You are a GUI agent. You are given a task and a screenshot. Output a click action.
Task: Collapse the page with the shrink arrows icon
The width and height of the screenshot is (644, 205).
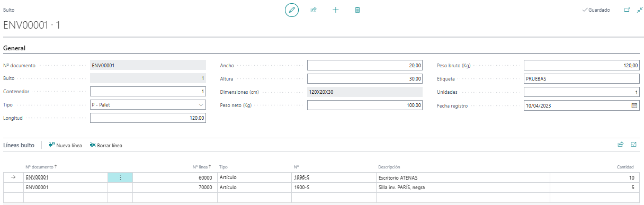(639, 10)
